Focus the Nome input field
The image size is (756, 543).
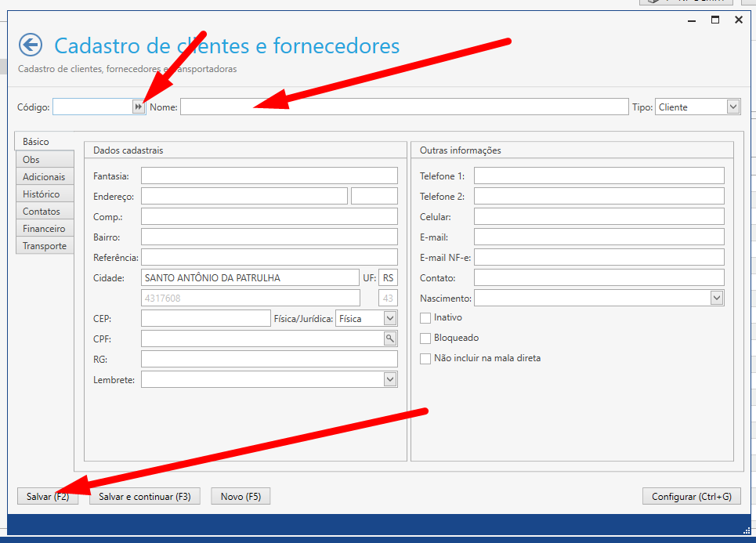(403, 107)
